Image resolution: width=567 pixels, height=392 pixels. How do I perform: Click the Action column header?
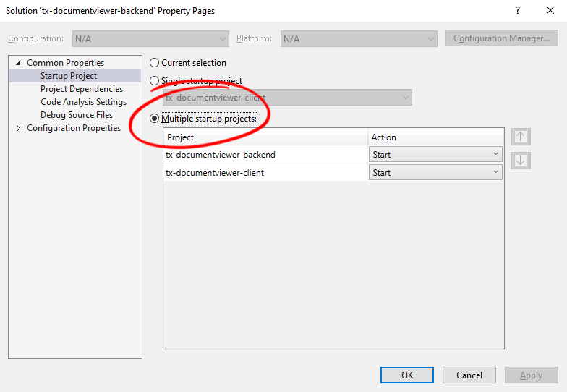(435, 137)
